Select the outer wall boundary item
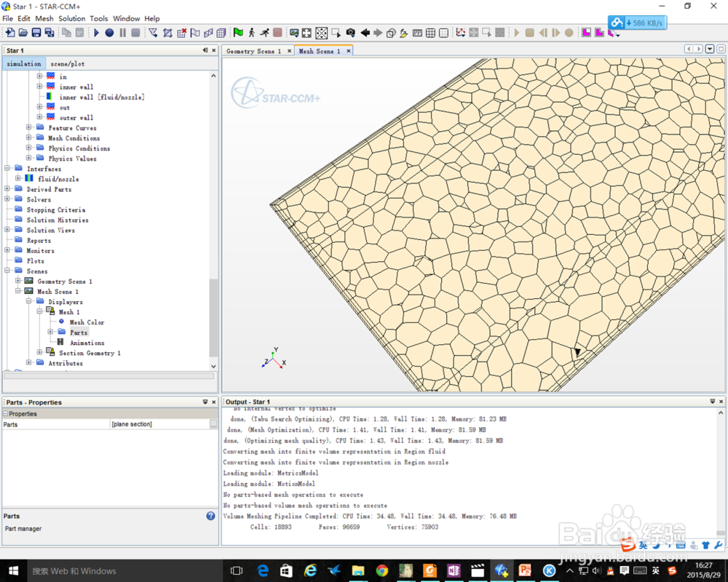This screenshot has height=582, width=728. coord(76,117)
